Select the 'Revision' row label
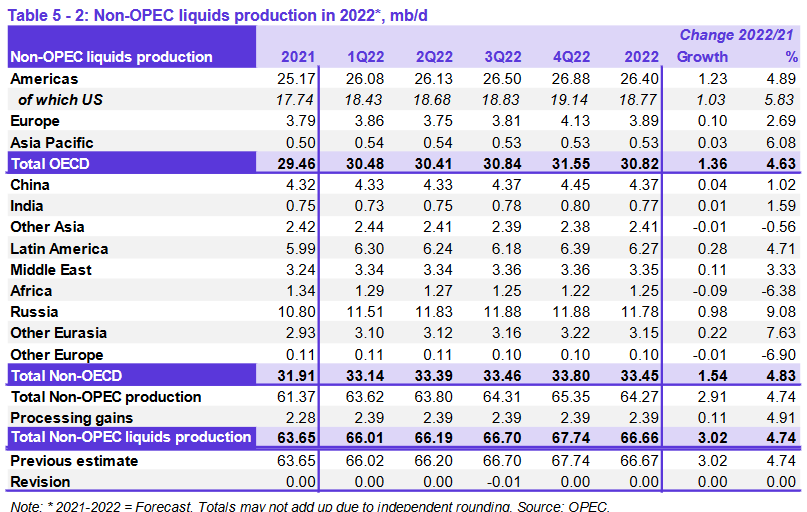 click(41, 481)
